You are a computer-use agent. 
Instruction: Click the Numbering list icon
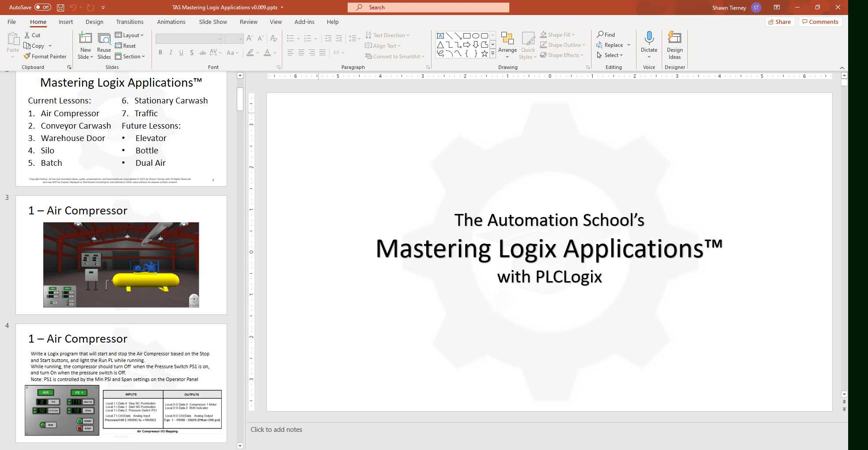click(308, 38)
